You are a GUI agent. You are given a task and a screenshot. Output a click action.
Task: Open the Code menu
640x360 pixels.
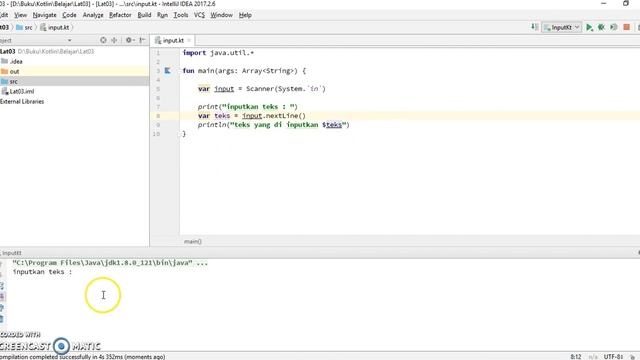click(69, 15)
